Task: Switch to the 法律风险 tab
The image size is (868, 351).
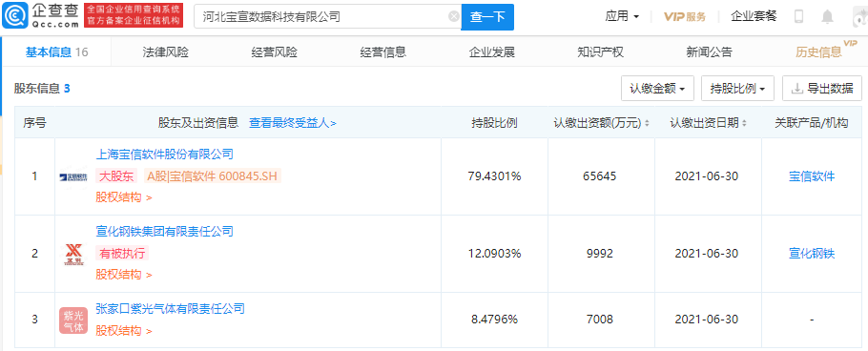Action: (166, 52)
